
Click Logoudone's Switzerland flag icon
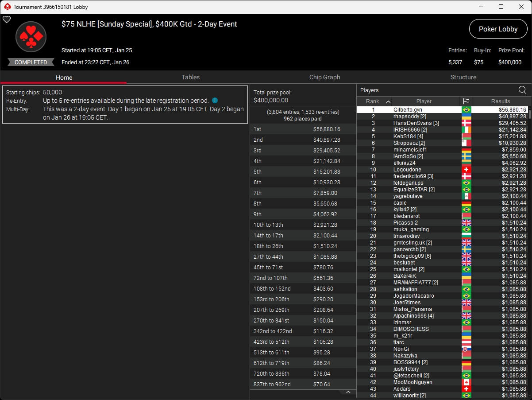coord(466,170)
